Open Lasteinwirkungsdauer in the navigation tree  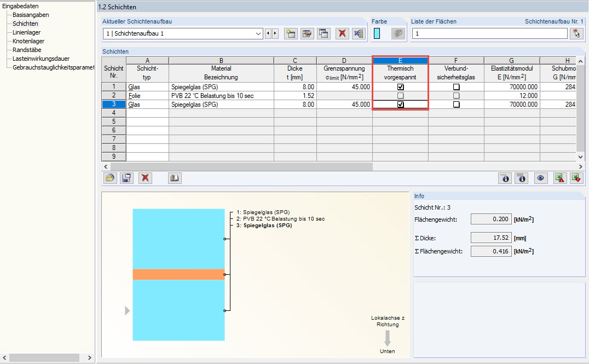pos(41,59)
